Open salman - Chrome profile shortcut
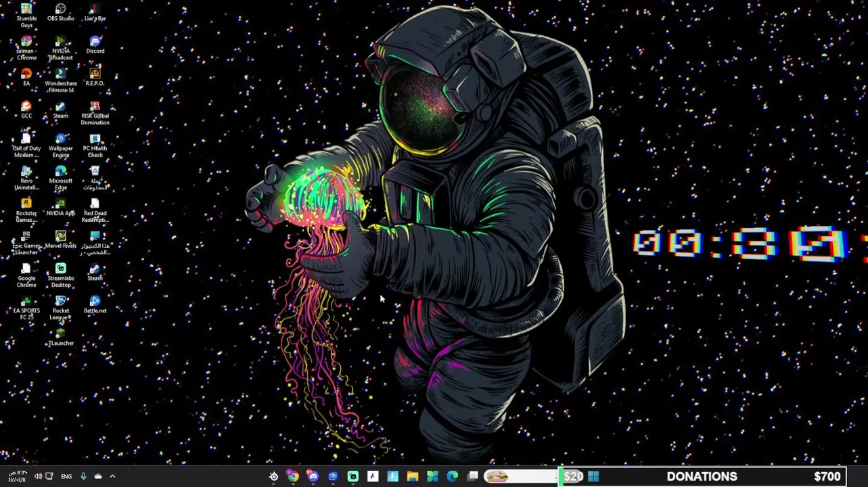 coord(26,48)
